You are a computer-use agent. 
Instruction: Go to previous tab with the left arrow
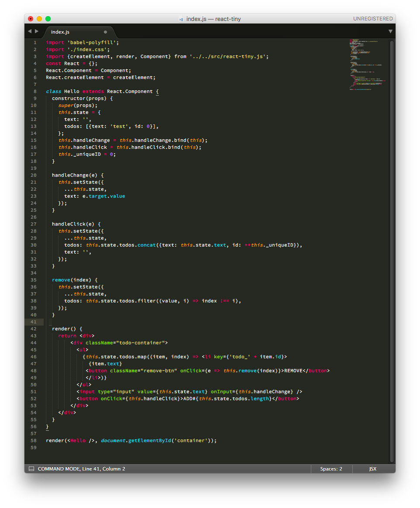point(30,31)
